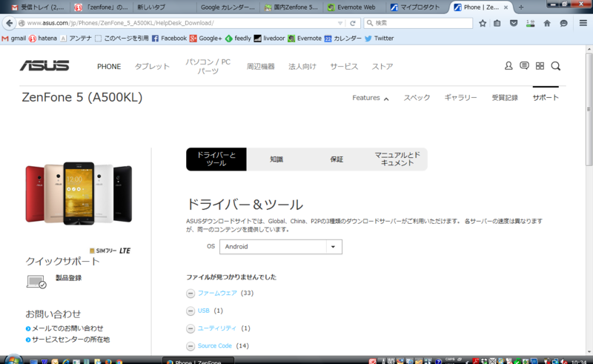Open the bookmarks list icon
593x364 pixels.
tap(497, 23)
